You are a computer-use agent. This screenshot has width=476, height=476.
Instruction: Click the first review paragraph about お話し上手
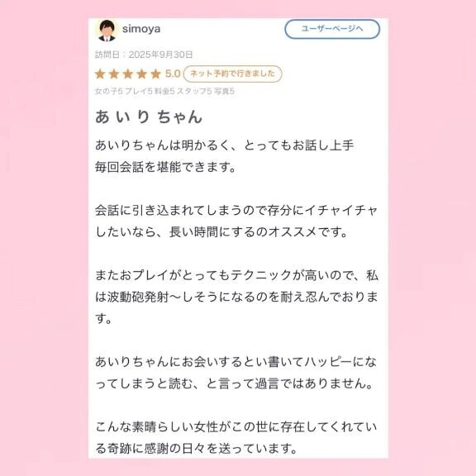tap(224, 156)
